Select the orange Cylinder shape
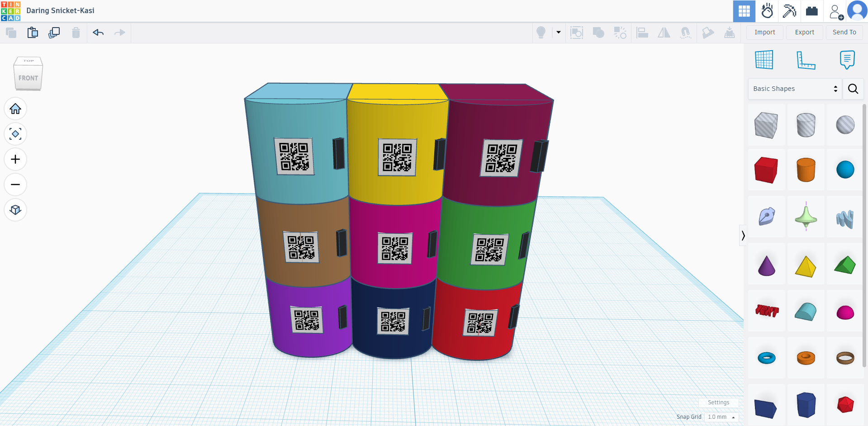 click(806, 170)
